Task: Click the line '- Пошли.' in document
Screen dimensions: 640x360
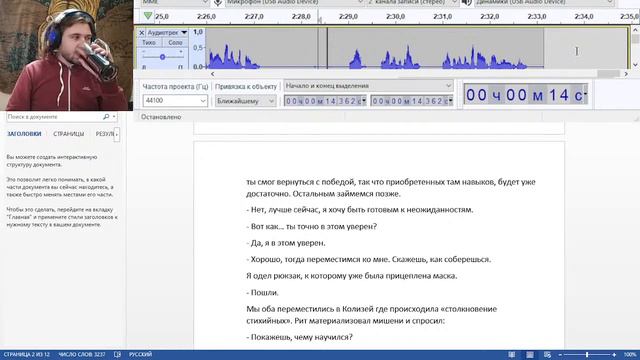Action: point(262,293)
